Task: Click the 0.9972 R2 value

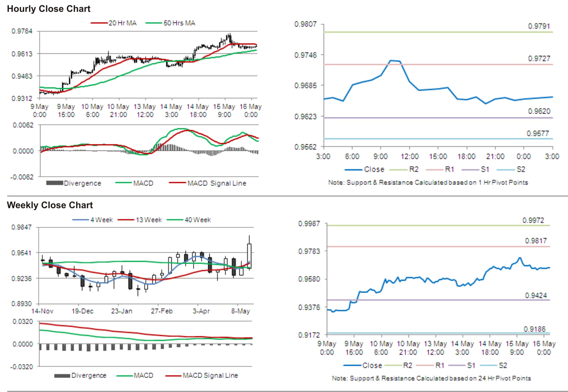Action: point(533,220)
